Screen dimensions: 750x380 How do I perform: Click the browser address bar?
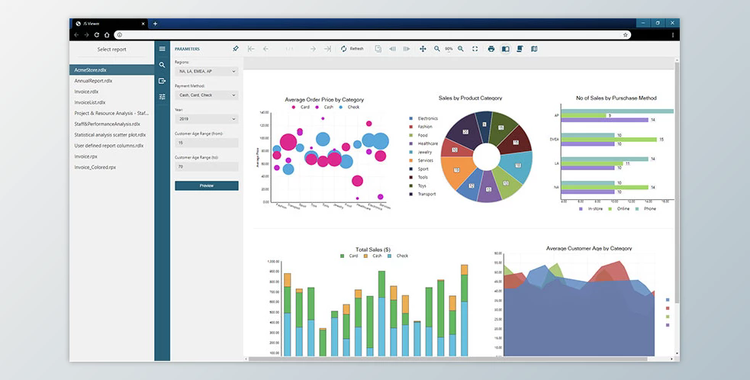click(x=372, y=35)
